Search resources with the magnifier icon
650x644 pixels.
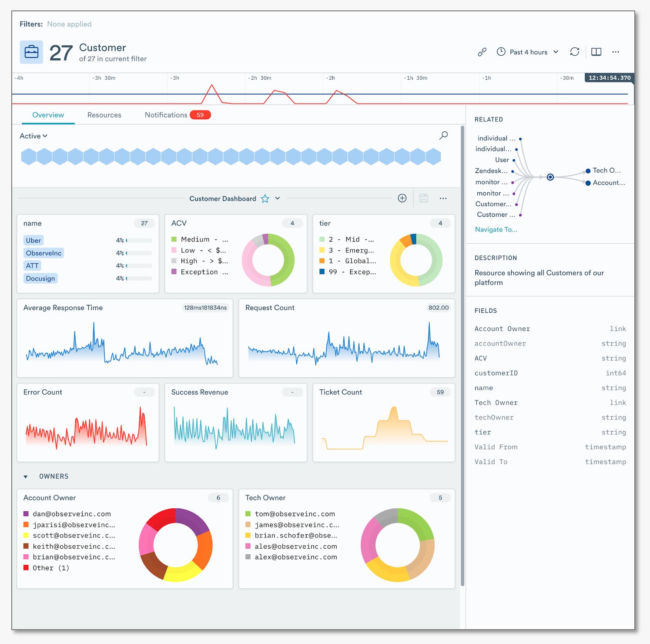click(443, 136)
